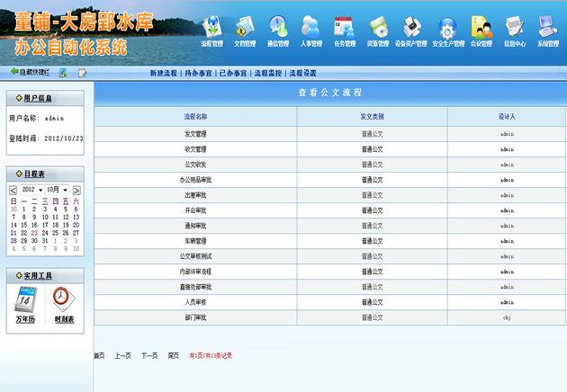Viewport: 567px width, 392px height.
Task: Click the notepad-with-pencil shortcut bar icon
Action: pos(83,73)
